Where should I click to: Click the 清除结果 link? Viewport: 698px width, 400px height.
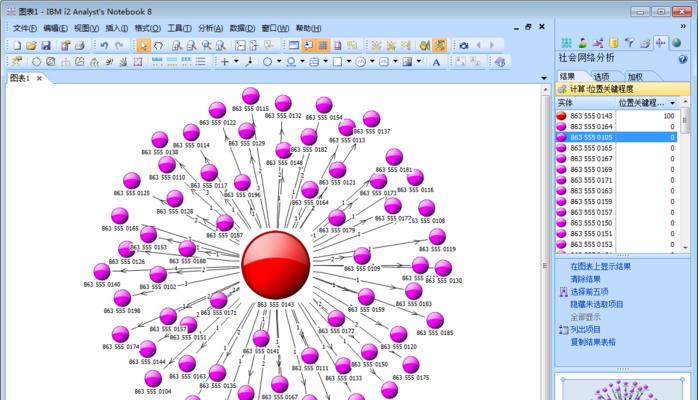[x=585, y=279]
